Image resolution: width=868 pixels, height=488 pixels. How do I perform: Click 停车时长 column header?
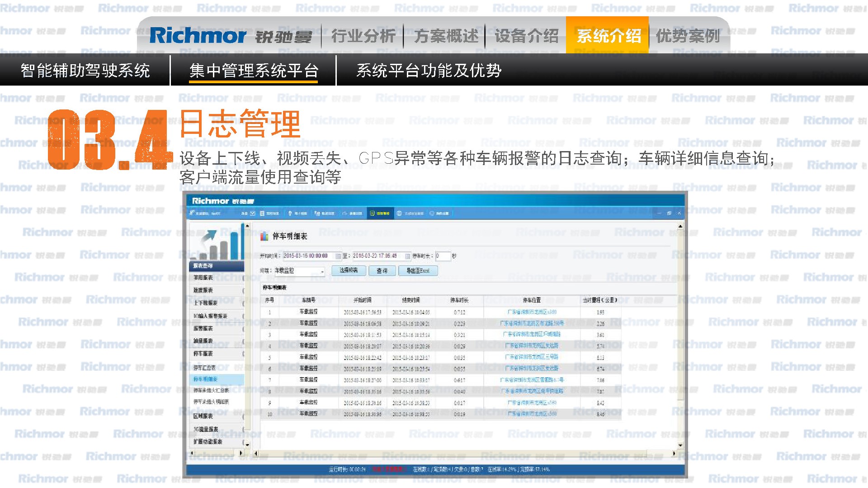(459, 300)
